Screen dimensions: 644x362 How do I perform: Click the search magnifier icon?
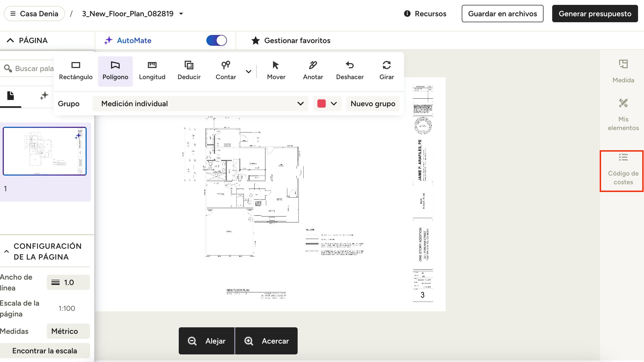(x=8, y=69)
